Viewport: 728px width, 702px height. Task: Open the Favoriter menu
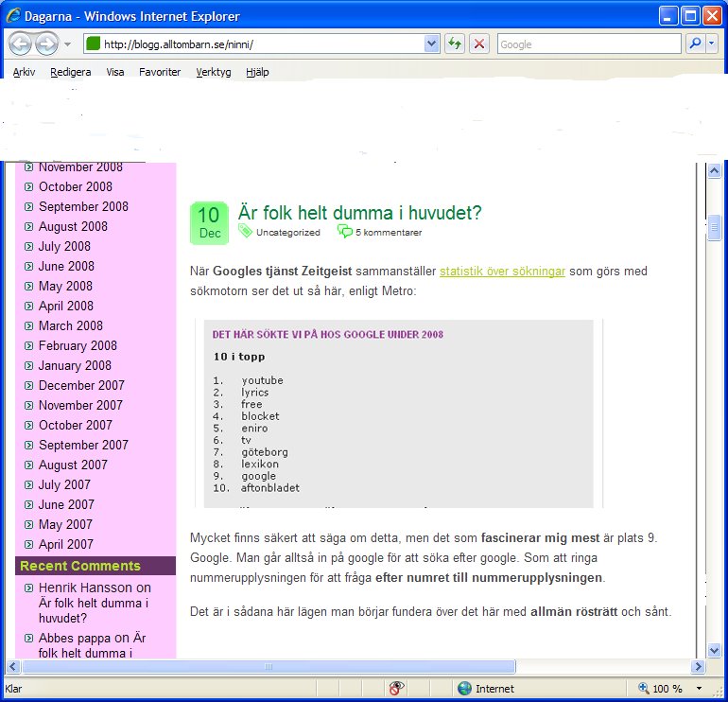[160, 72]
